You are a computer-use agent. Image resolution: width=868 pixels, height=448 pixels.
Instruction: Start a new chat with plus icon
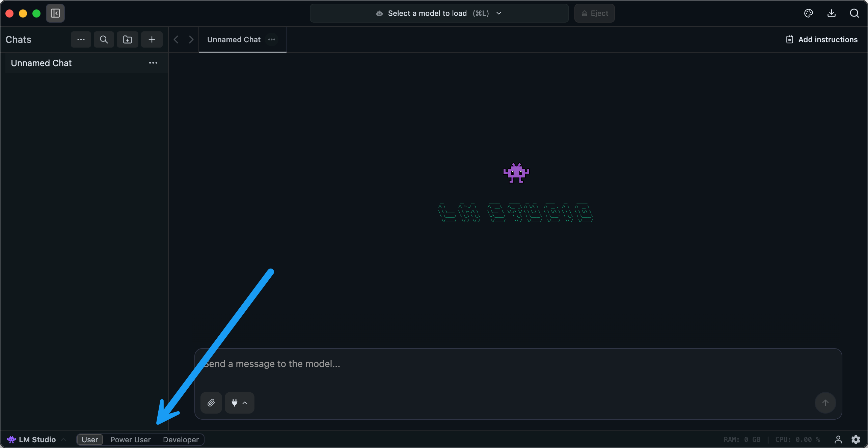point(152,39)
